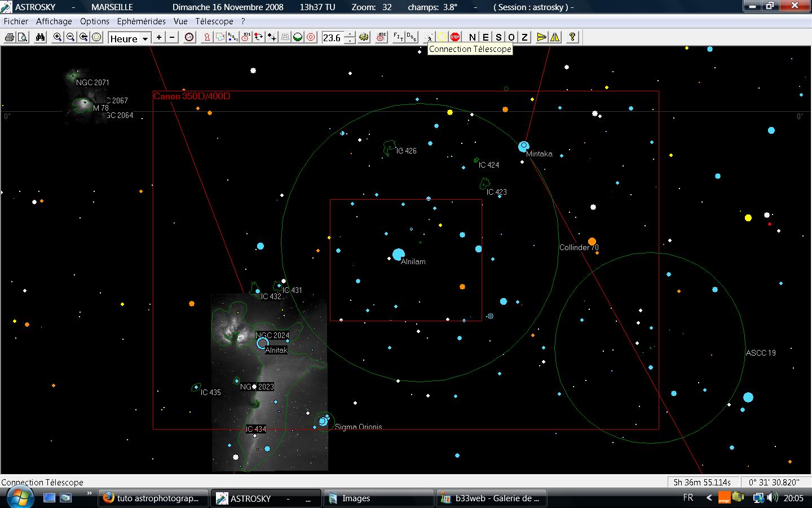Click the DSS image button

pos(412,37)
